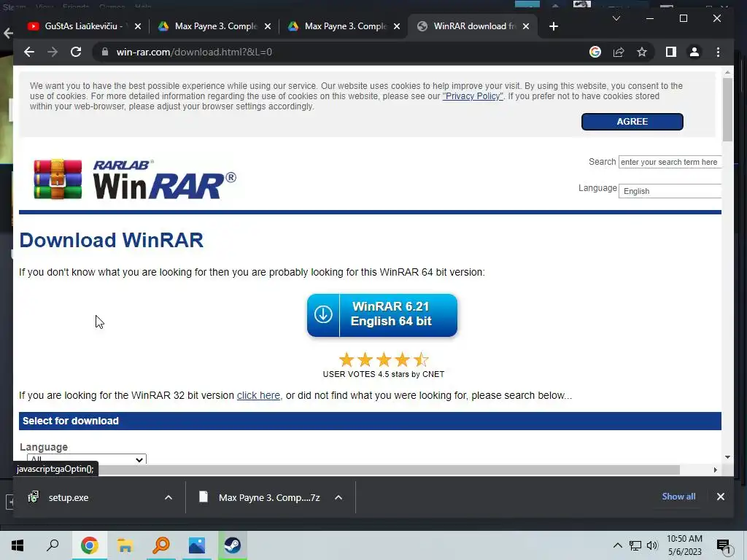747x560 pixels.
Task: Click the network tray icon
Action: pos(635,545)
